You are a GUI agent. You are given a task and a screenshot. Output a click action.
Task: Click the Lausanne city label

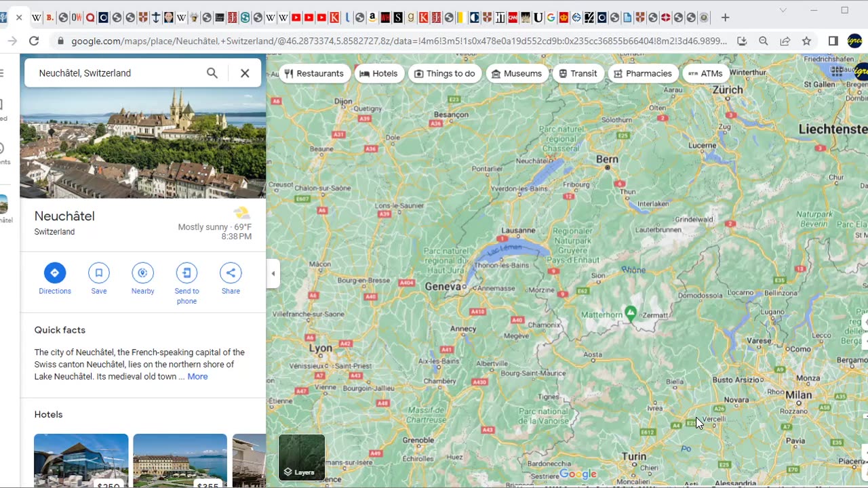(x=519, y=230)
